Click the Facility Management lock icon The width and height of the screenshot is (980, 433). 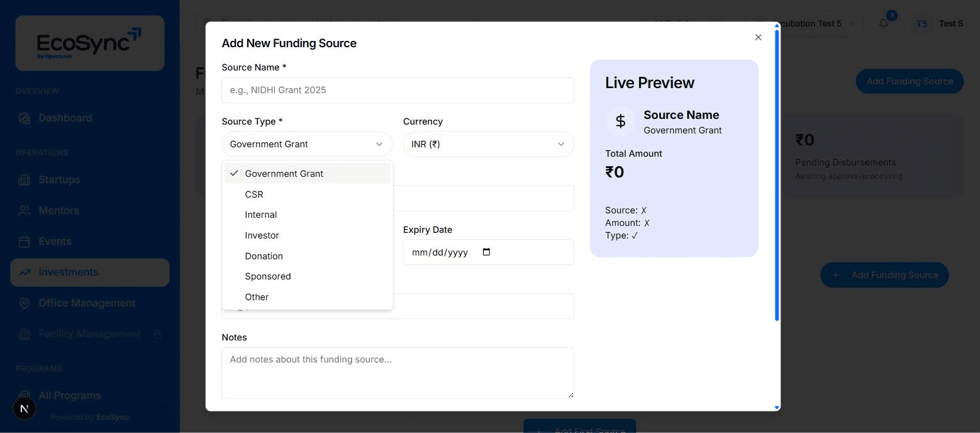pos(157,334)
